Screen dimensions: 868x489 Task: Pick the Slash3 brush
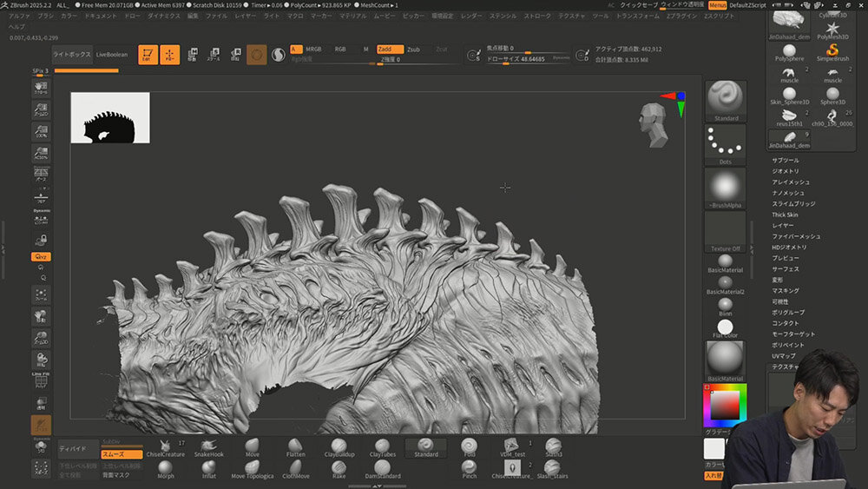(553, 448)
